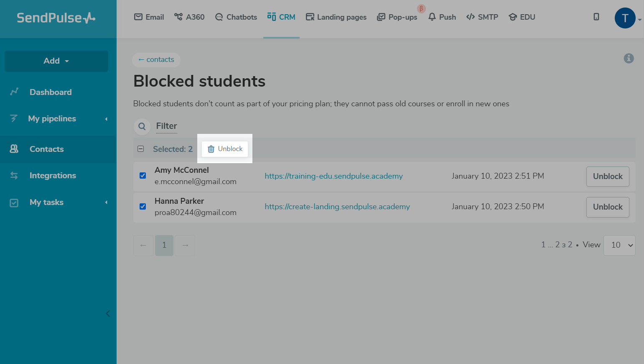Uncheck Hanna Parker's checkbox
The width and height of the screenshot is (644, 364).
(143, 207)
